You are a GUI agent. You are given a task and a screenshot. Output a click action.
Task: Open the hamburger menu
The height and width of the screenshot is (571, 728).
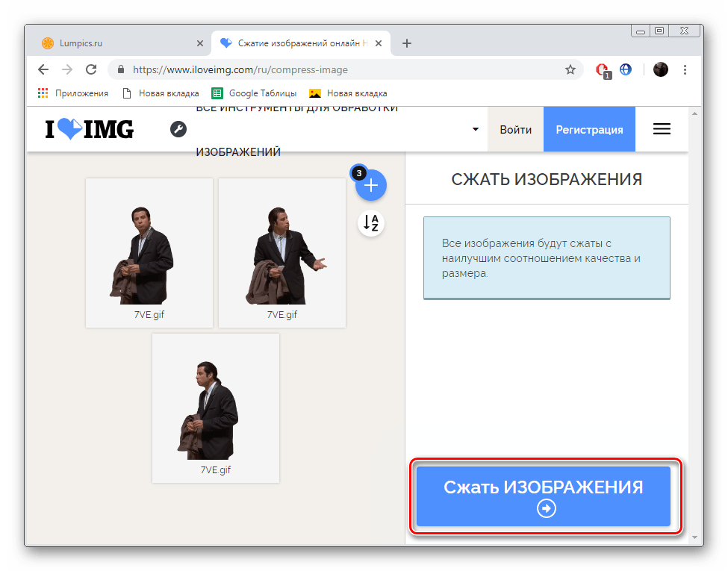pyautogui.click(x=662, y=129)
